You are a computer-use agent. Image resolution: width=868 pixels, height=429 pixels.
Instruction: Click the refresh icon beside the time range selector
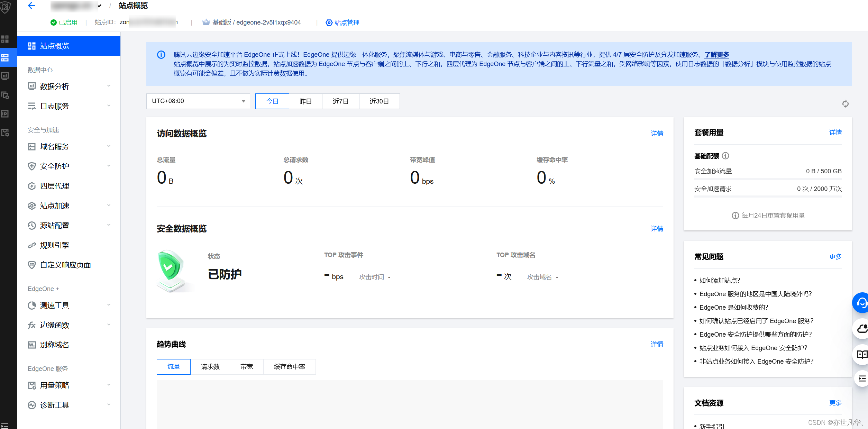(845, 104)
